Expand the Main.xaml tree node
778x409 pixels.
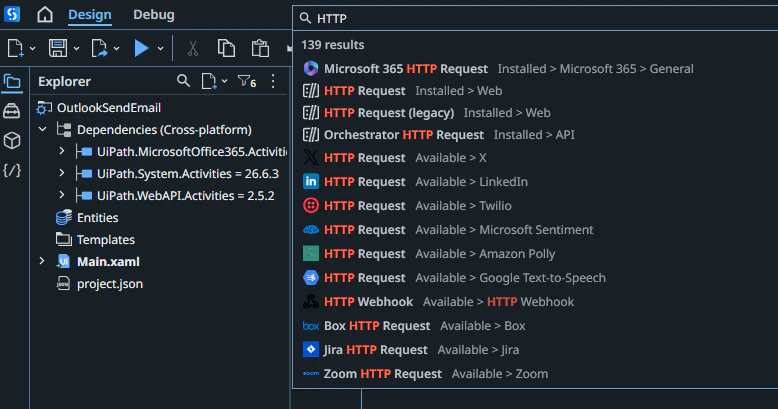tap(42, 261)
